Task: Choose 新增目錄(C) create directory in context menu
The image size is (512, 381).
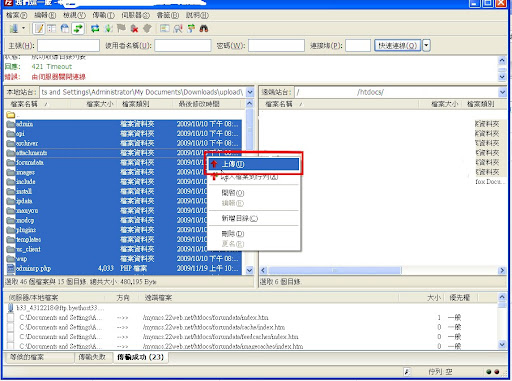Action: click(254, 218)
